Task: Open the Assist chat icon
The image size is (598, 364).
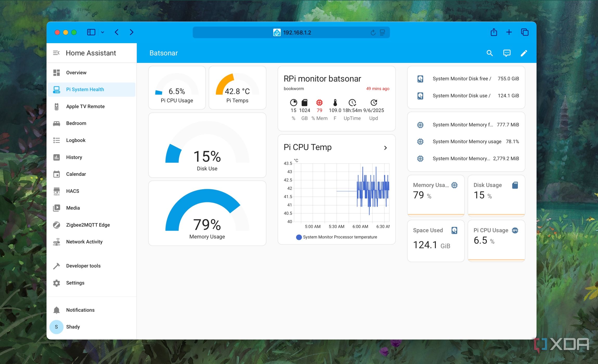Action: tap(507, 53)
